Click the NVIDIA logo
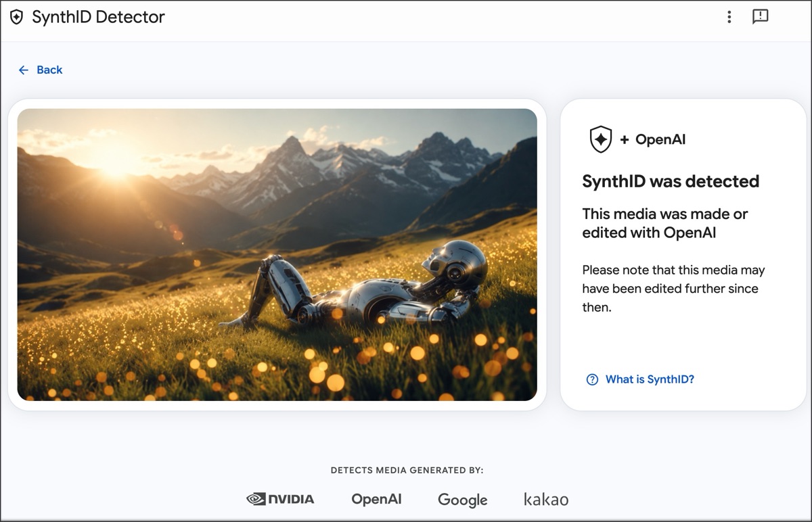Viewport: 812px width, 522px height. [x=280, y=499]
